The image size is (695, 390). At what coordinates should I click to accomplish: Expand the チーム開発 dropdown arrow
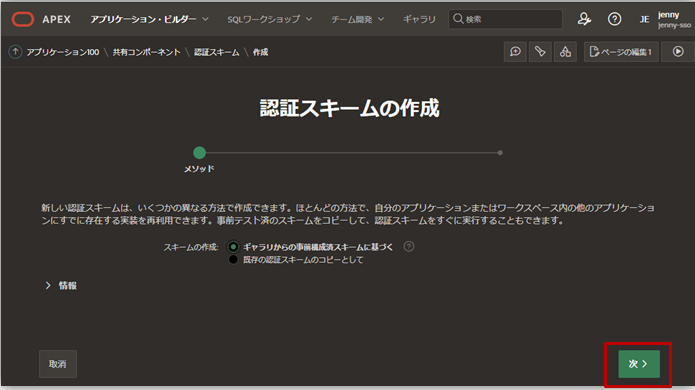(381, 19)
